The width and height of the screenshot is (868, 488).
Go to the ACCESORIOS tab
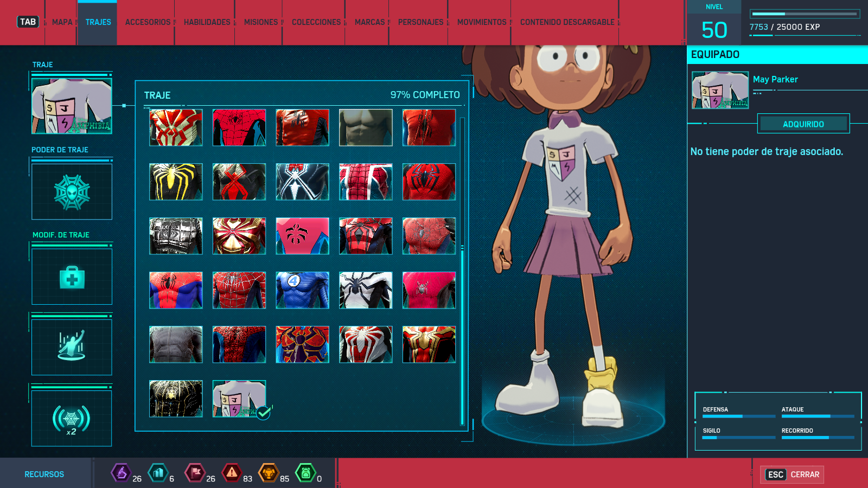coord(148,22)
